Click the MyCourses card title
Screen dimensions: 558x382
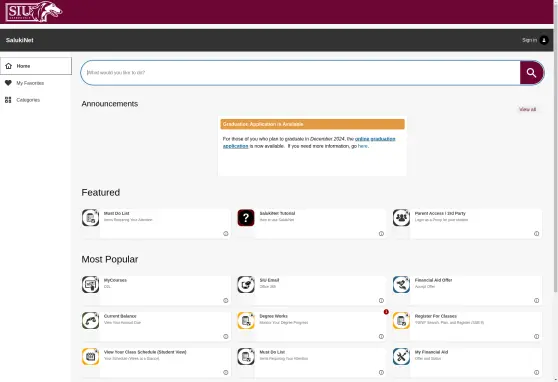point(115,280)
